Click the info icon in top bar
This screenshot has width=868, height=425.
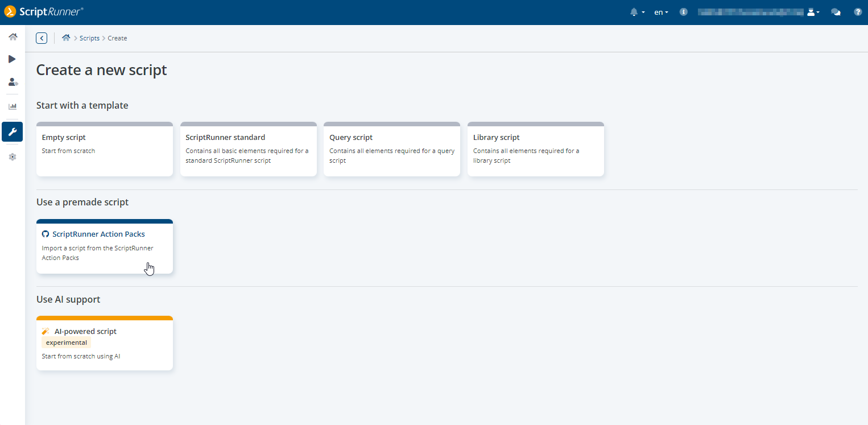(684, 12)
